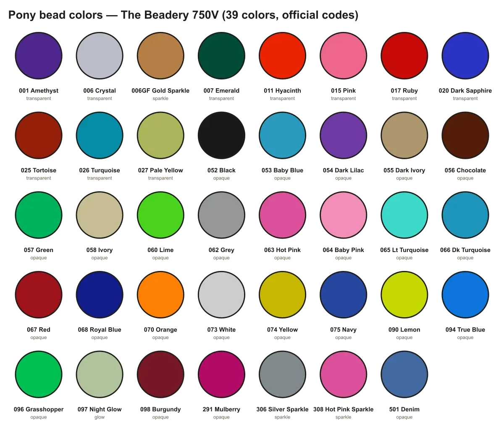
Task: Click the '056 Chocolate' name label
Action: [465, 171]
